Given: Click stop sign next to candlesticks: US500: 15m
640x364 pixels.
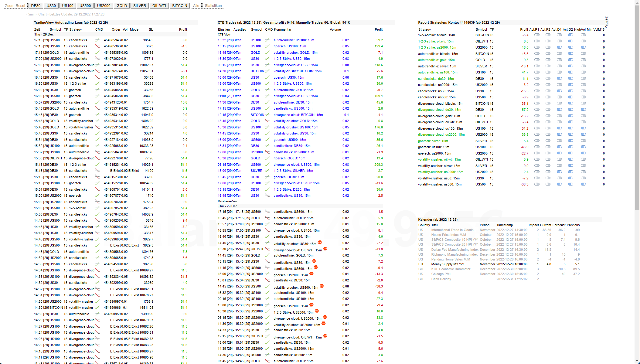Looking at the screenshot, I should click(x=316, y=267).
